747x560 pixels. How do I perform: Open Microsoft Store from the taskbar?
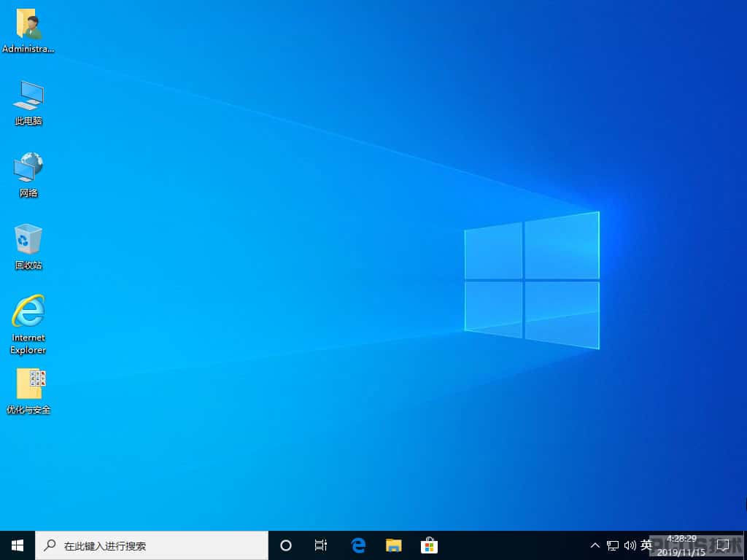point(429,545)
